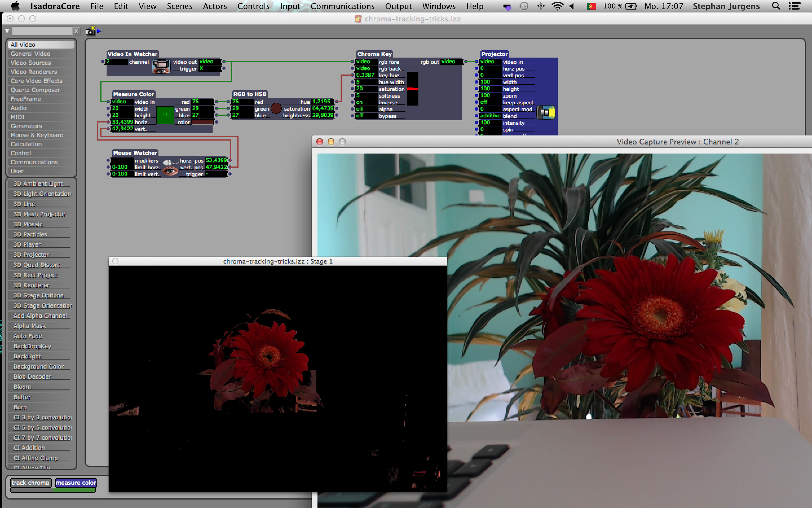Select the Calculation category
The image size is (812, 508).
click(41, 144)
